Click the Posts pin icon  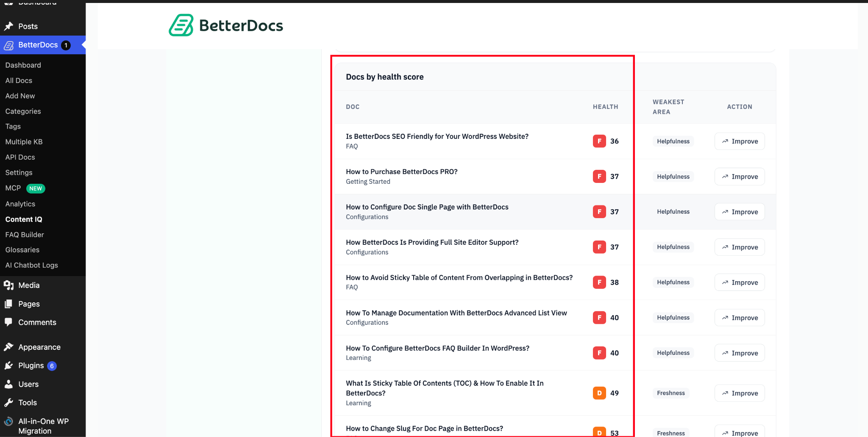click(8, 26)
